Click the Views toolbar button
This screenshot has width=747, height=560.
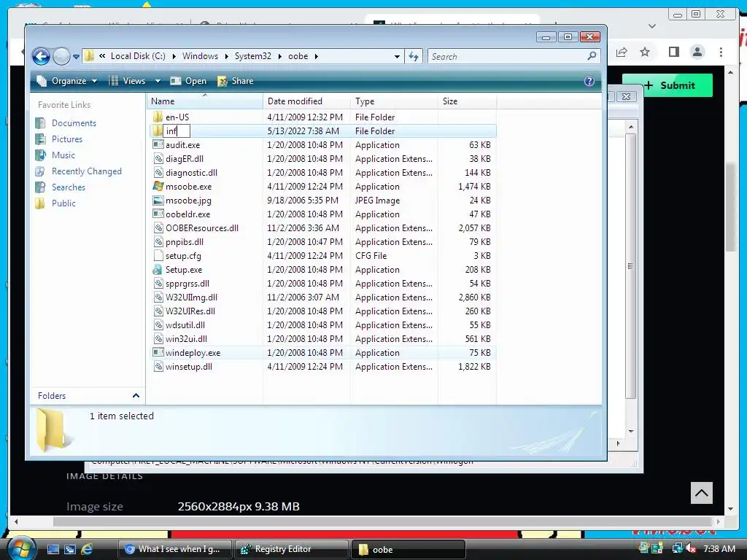tap(127, 81)
